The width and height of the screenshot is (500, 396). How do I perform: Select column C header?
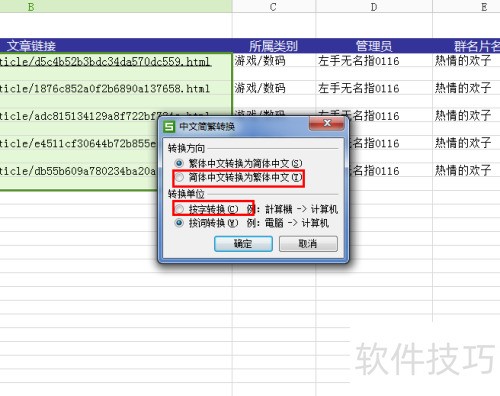point(274,6)
